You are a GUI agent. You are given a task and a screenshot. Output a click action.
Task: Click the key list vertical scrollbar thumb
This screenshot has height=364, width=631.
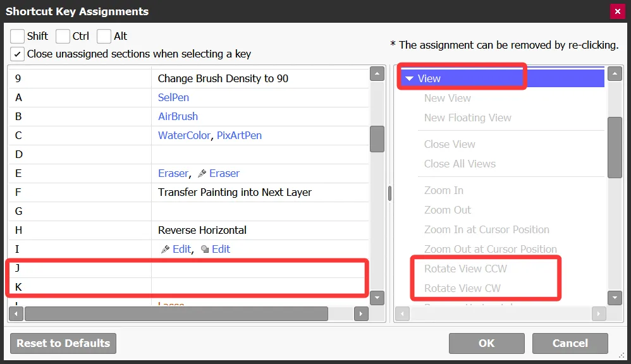377,139
